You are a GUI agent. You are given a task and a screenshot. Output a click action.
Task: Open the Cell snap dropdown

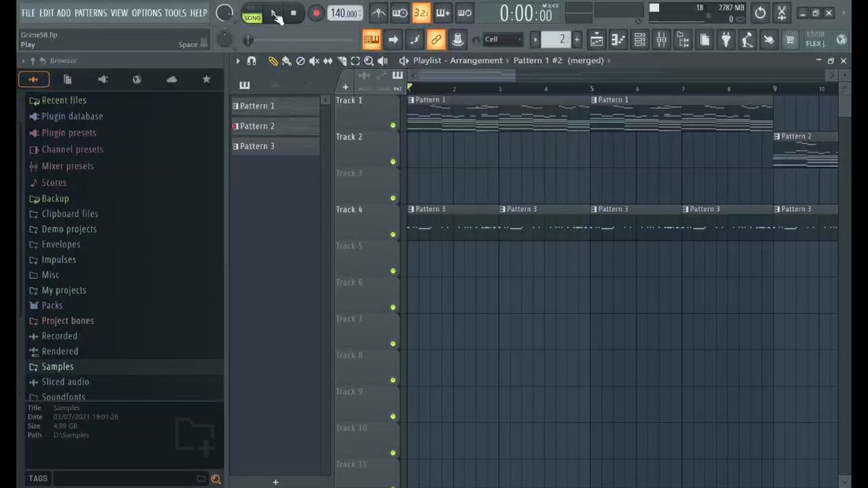click(x=503, y=40)
